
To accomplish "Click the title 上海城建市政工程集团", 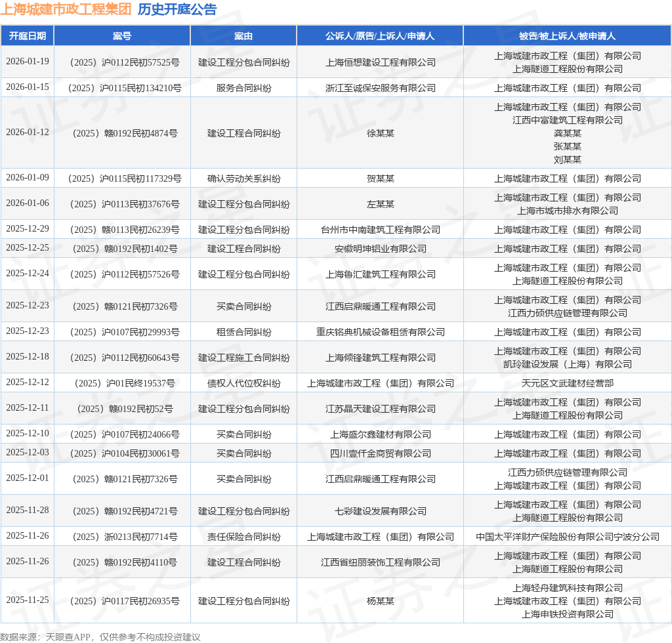I will 66,9.
